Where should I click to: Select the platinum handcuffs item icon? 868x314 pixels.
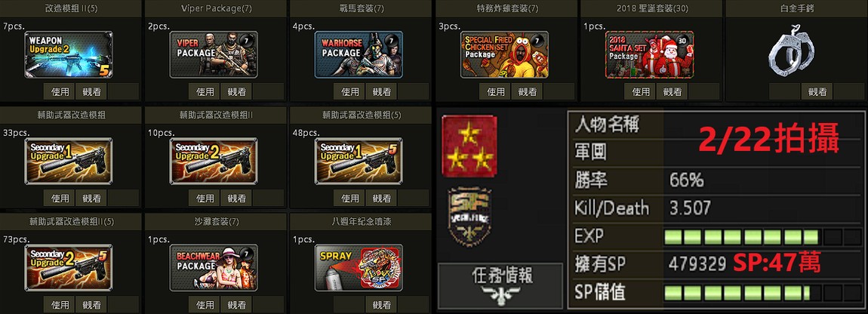click(x=793, y=51)
